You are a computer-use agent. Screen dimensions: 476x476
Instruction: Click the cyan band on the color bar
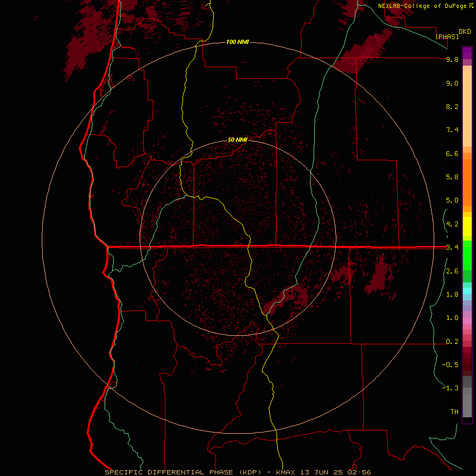coord(467,291)
